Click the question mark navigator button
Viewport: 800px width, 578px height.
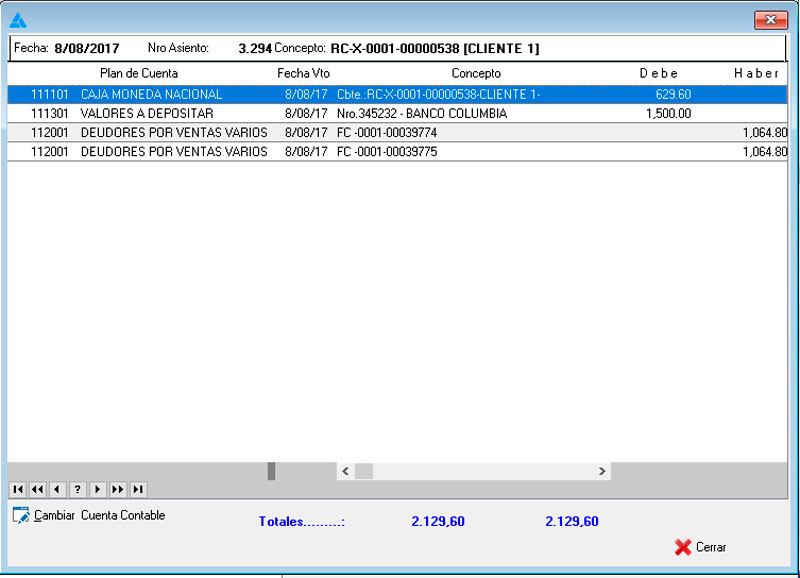(x=77, y=489)
